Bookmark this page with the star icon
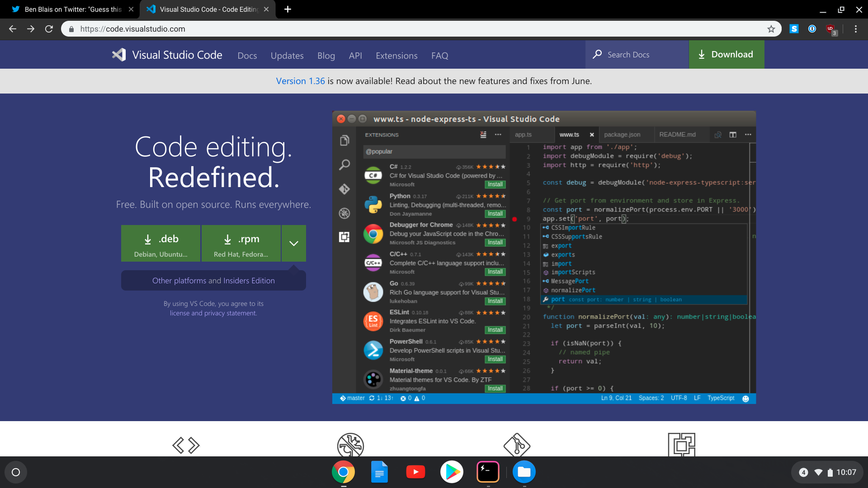The width and height of the screenshot is (868, 488). tap(771, 29)
